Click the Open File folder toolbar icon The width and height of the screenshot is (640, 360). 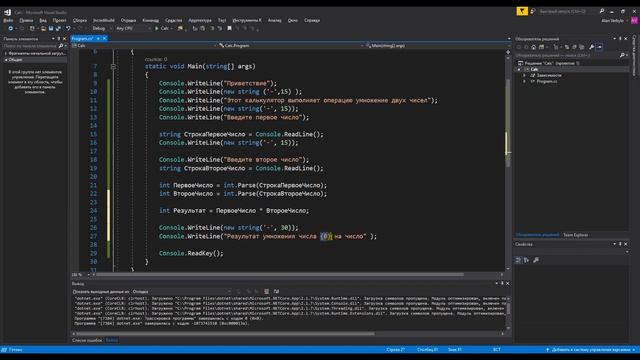[x=43, y=29]
